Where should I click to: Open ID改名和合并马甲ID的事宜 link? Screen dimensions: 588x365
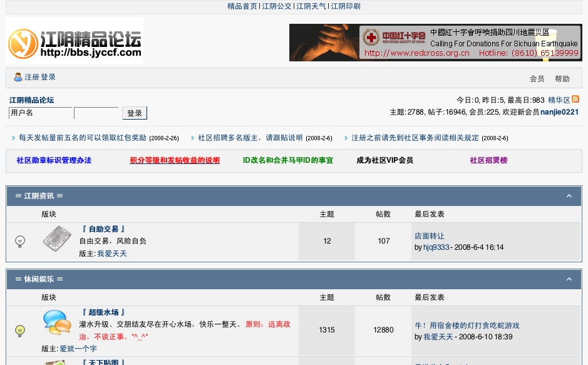click(x=288, y=160)
